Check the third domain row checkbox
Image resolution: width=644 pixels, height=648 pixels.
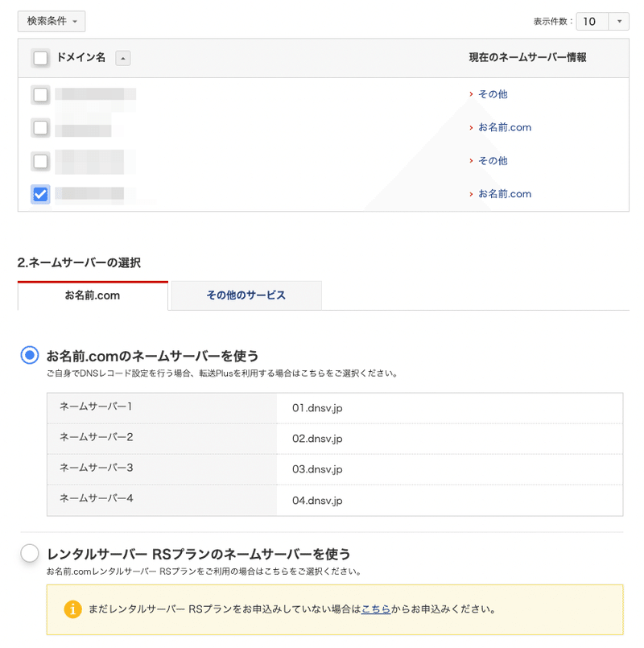tap(40, 161)
